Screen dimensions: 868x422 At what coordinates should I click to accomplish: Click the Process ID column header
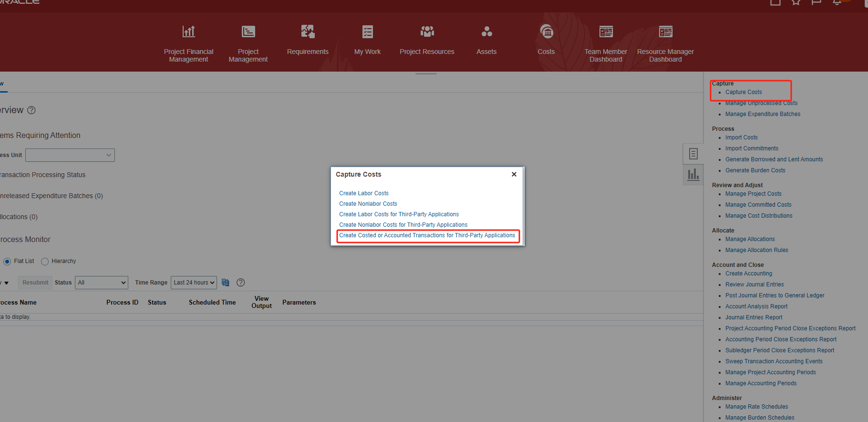click(122, 302)
